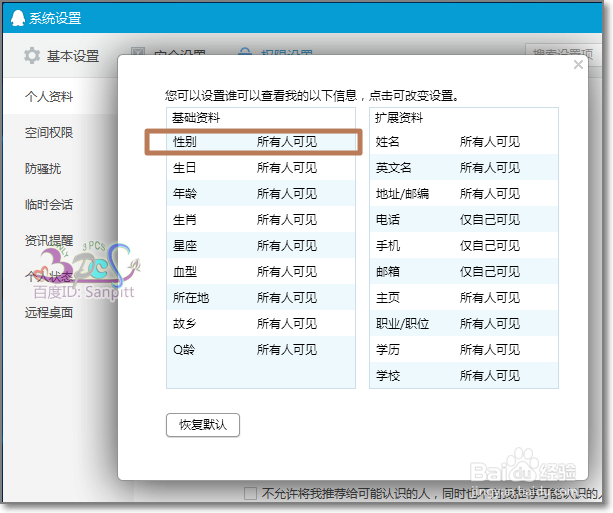This screenshot has height=513, width=613.
Task: Change visibility setting for 学校
Action: pos(490,376)
